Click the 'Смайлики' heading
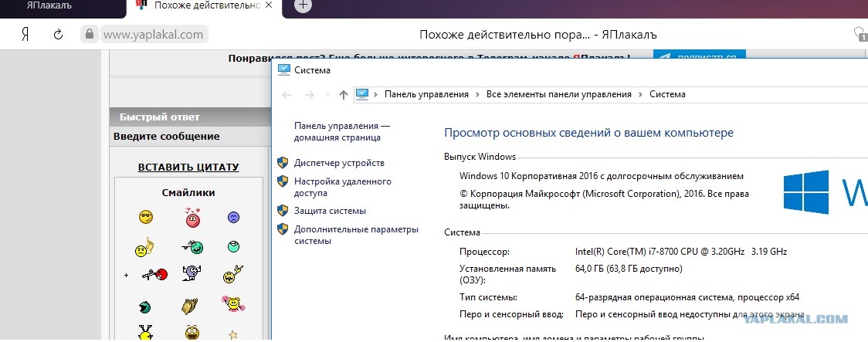This screenshot has width=868, height=342. tap(188, 192)
